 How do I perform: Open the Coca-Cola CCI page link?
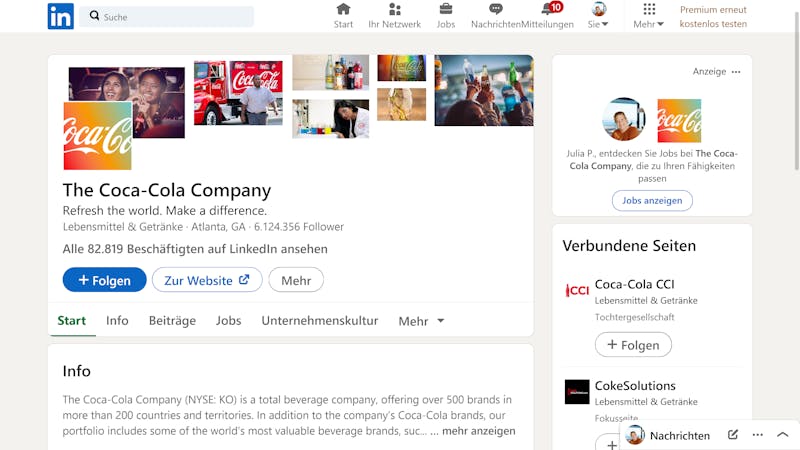[x=634, y=284]
